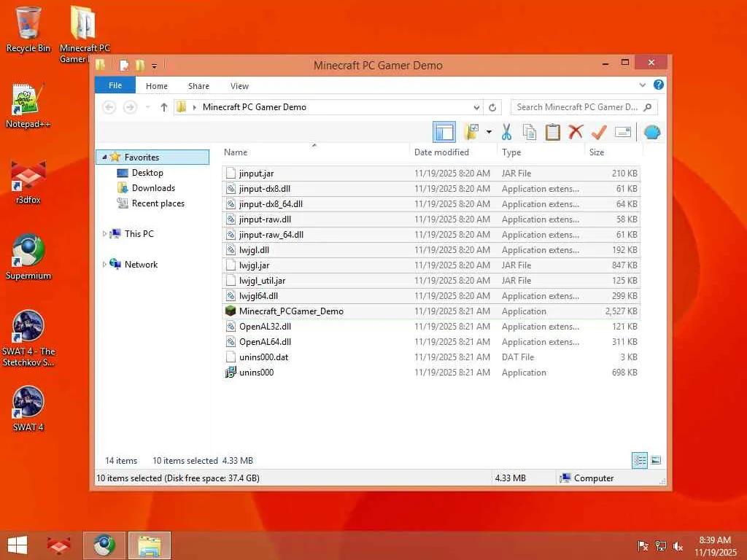
Task: Click the clipboard Paste icon
Action: pos(553,132)
